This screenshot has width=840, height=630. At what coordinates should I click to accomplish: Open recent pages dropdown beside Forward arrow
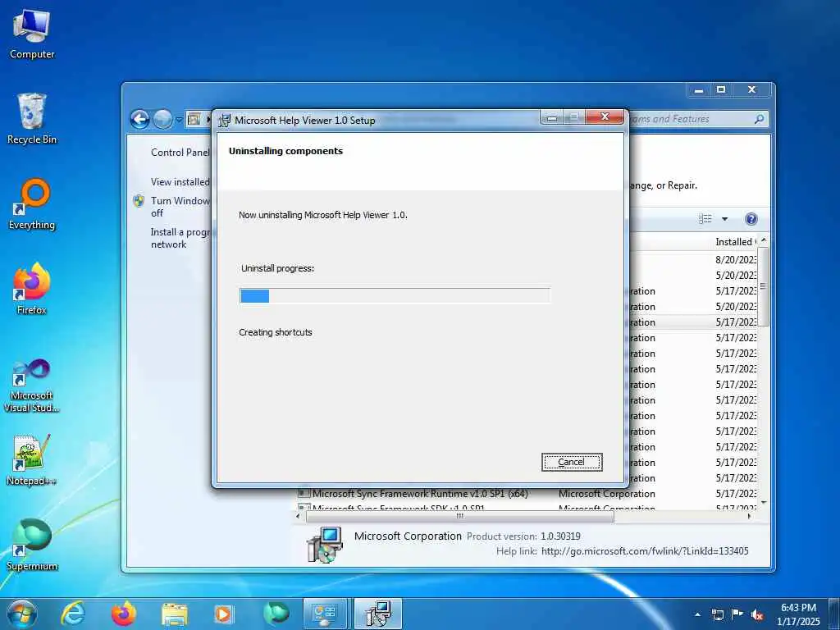coord(179,120)
